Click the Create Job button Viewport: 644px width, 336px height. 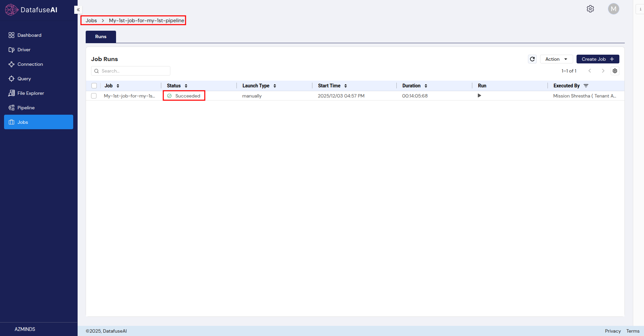coord(597,59)
